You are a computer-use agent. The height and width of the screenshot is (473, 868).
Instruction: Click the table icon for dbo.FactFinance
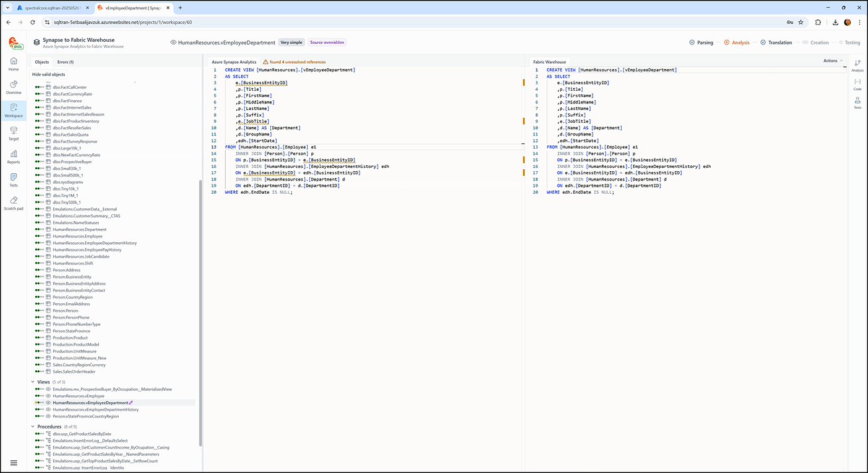(x=48, y=101)
